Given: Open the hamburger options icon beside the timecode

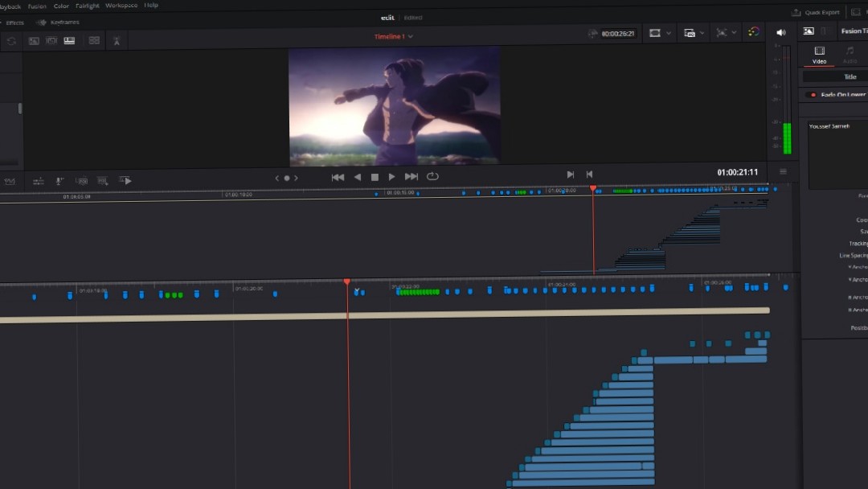Looking at the screenshot, I should point(783,171).
